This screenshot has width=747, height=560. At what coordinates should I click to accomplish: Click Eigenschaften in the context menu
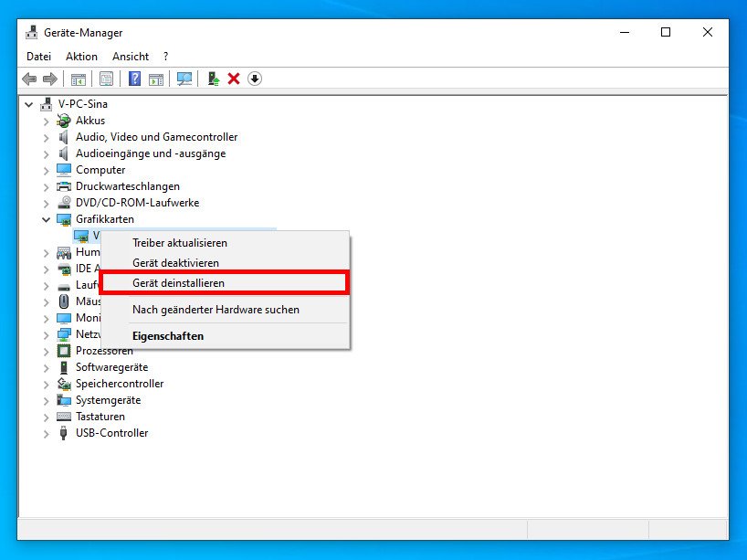(x=168, y=335)
